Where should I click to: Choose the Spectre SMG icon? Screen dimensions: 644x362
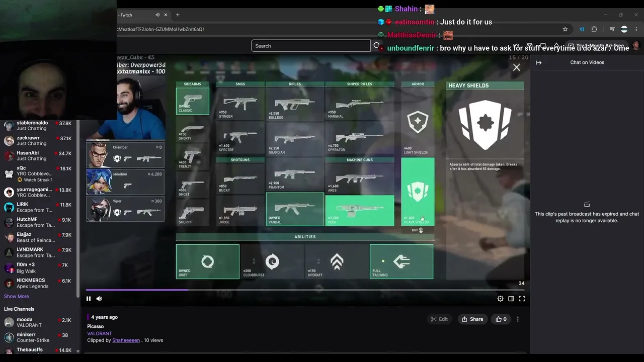[x=240, y=138]
